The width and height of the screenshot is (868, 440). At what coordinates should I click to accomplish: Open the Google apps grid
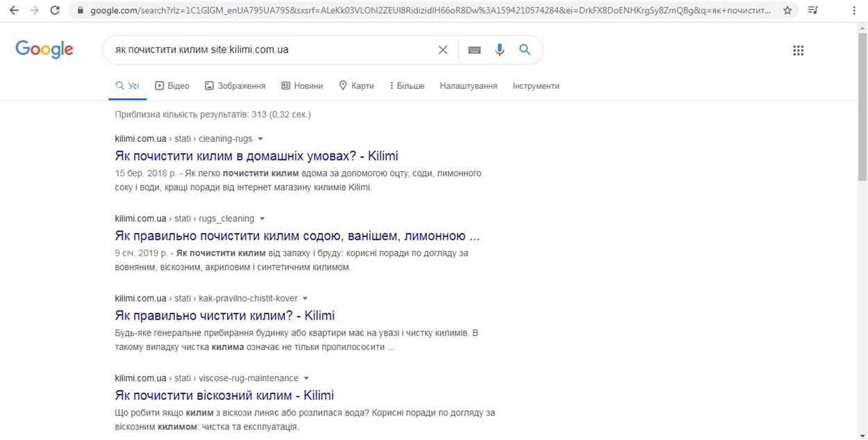[x=799, y=50]
